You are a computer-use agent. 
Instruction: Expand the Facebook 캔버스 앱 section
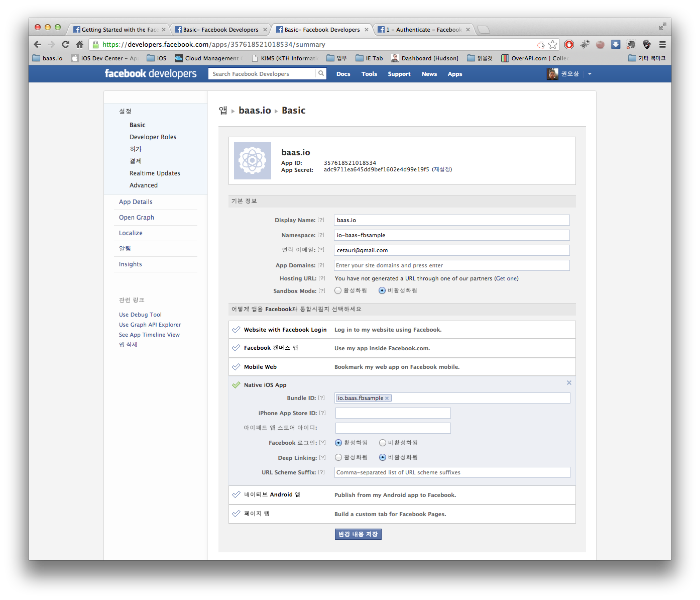click(x=402, y=348)
